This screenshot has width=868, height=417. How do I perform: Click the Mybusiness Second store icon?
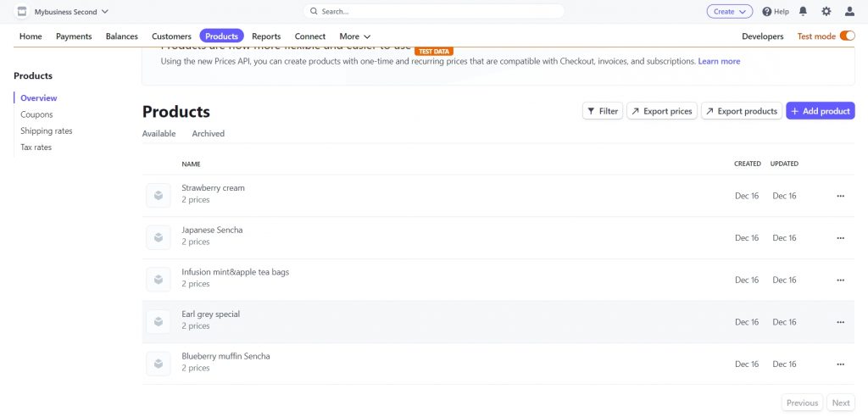coord(21,11)
